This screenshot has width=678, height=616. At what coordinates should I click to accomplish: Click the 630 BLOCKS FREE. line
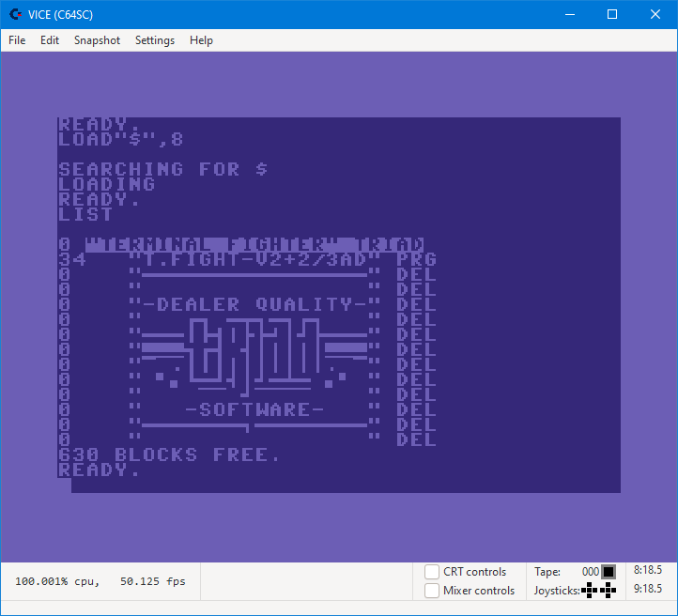click(169, 454)
